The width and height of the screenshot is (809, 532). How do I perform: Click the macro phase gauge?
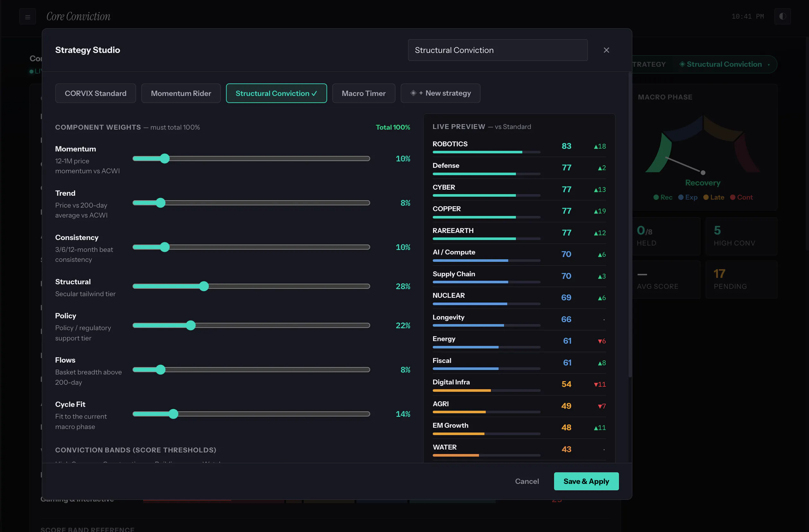click(703, 144)
